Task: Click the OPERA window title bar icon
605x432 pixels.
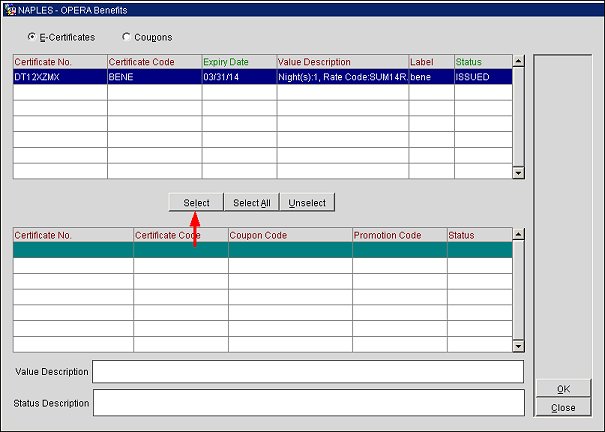Action: click(x=8, y=8)
